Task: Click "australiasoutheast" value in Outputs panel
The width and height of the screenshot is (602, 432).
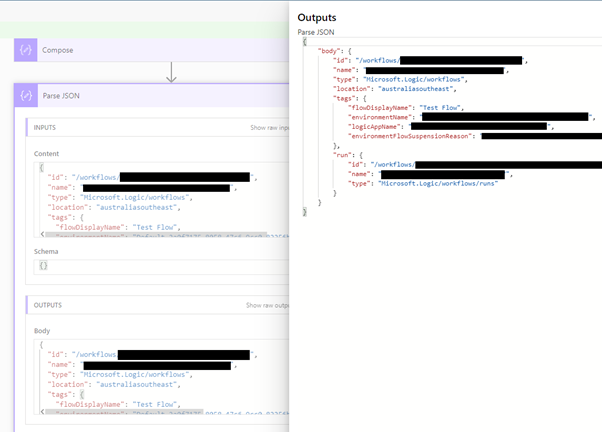Action: point(415,89)
